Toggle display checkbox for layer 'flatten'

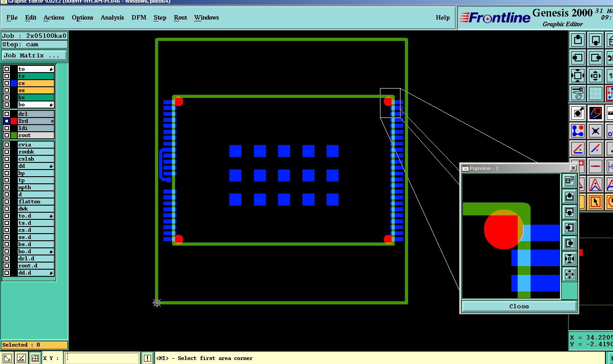pyautogui.click(x=7, y=202)
